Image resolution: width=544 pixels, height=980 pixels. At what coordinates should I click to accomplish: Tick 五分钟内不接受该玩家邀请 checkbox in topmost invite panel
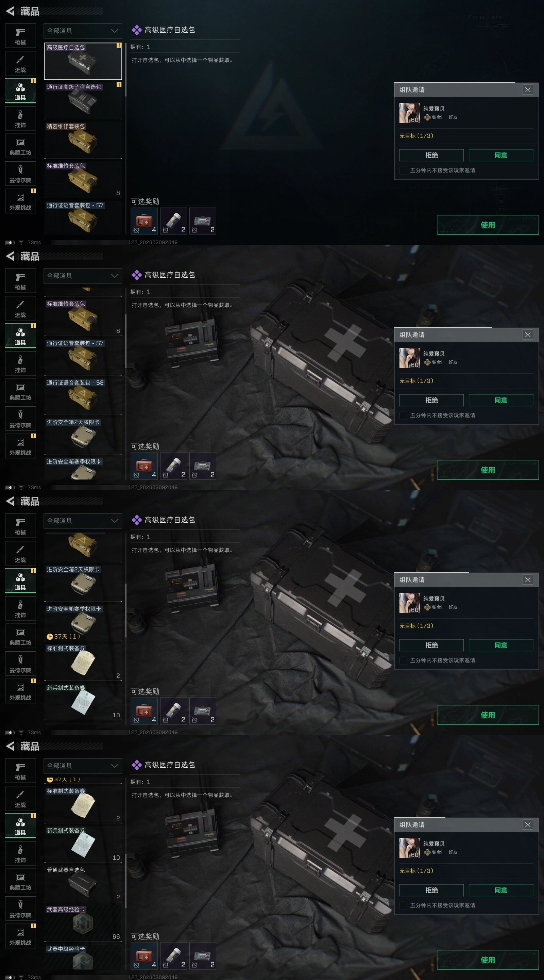tap(403, 170)
